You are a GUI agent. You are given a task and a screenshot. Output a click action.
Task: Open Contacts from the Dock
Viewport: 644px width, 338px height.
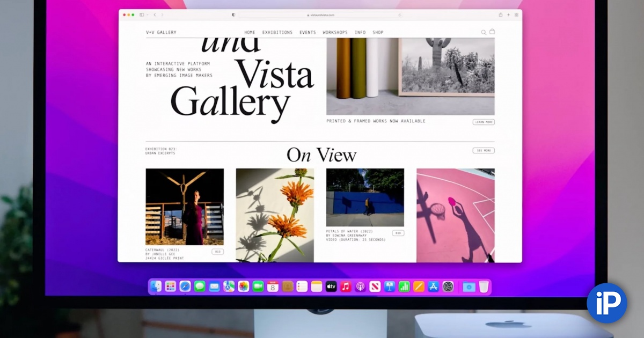(287, 286)
